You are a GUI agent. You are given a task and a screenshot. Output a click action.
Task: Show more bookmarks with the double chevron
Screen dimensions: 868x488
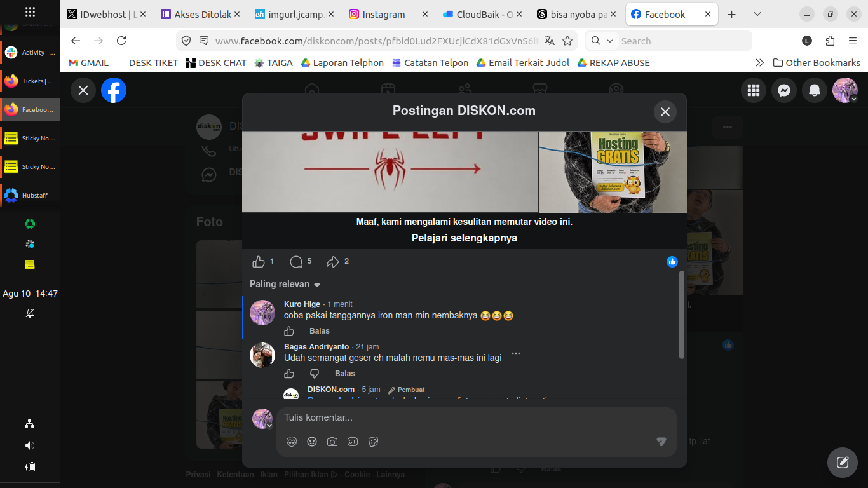759,63
